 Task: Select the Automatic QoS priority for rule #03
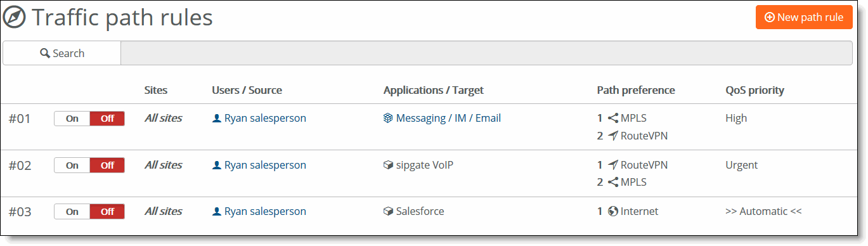(x=763, y=211)
